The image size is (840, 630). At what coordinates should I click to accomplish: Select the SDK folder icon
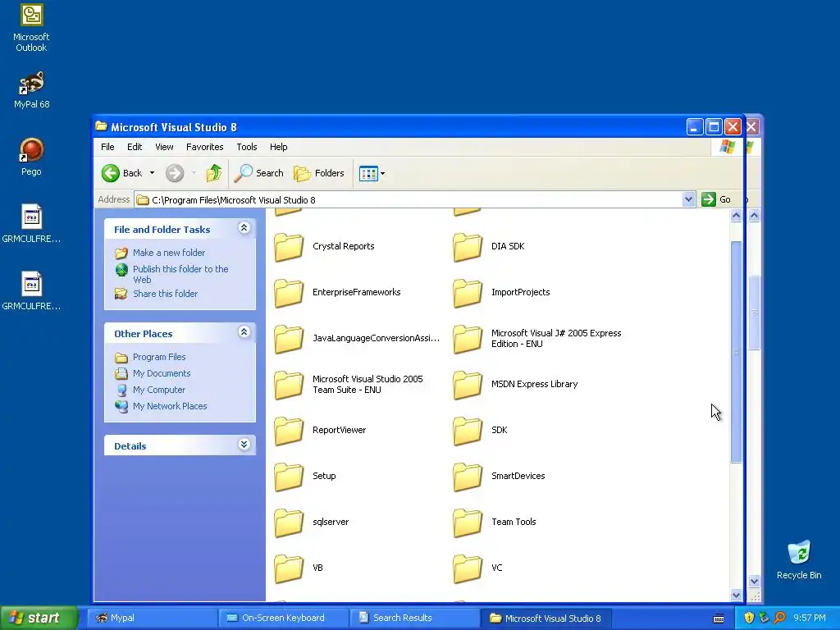[467, 431]
